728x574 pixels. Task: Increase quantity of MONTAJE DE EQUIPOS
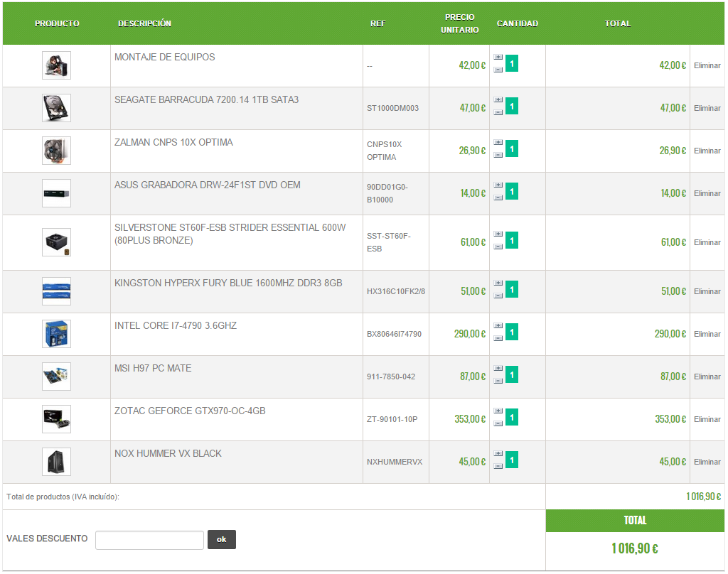click(x=498, y=57)
